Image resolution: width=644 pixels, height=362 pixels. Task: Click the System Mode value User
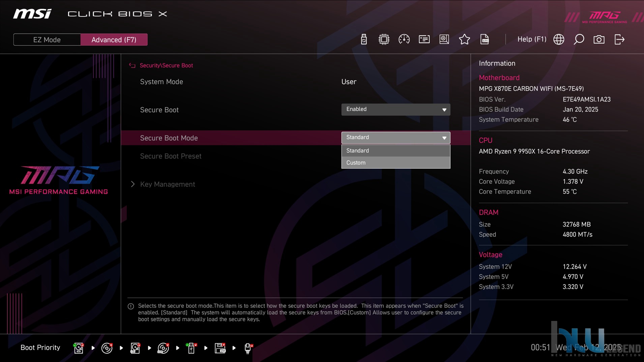349,82
